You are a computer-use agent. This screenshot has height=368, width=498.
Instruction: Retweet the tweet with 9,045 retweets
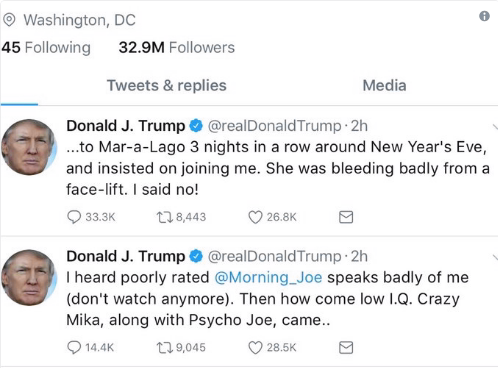click(165, 348)
